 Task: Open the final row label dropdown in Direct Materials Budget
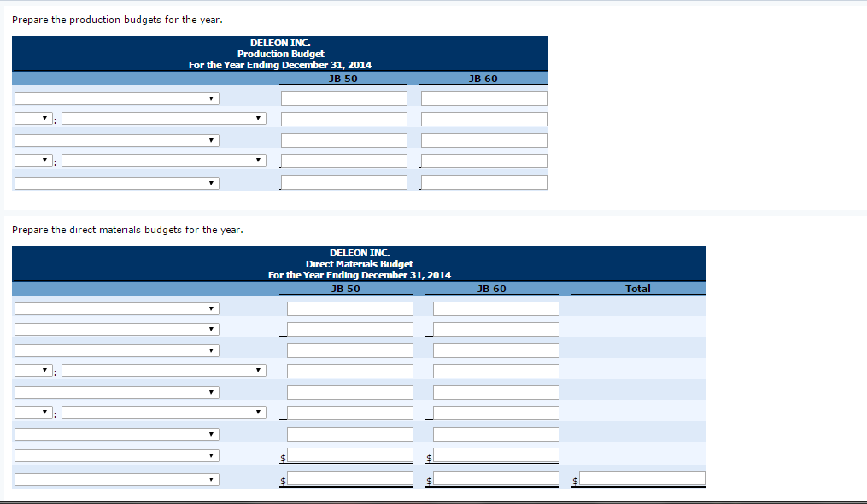click(116, 478)
